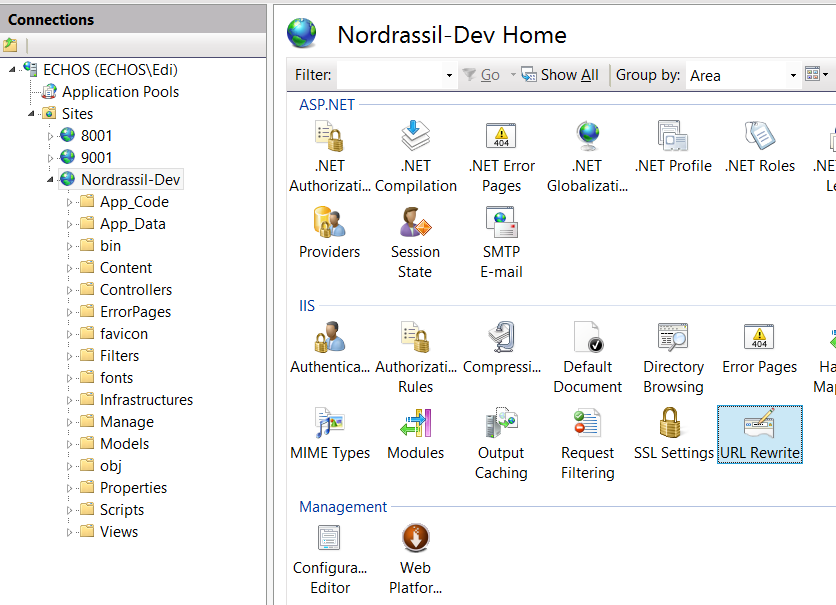Expand the 9001 site node
Viewport: 836px width, 605px height.
click(50, 158)
